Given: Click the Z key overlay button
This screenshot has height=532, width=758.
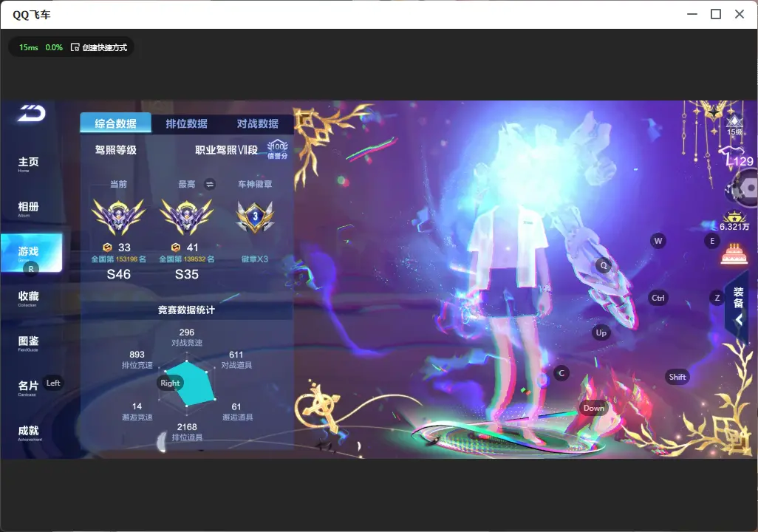Looking at the screenshot, I should (x=717, y=298).
